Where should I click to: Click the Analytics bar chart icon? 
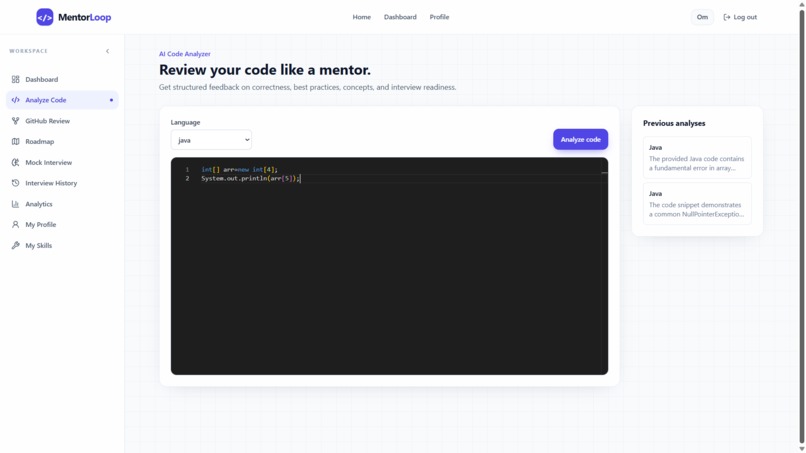point(15,204)
